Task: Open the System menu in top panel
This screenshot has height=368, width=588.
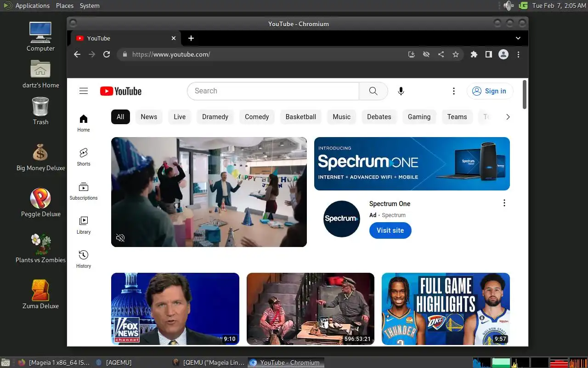Action: 90,6
